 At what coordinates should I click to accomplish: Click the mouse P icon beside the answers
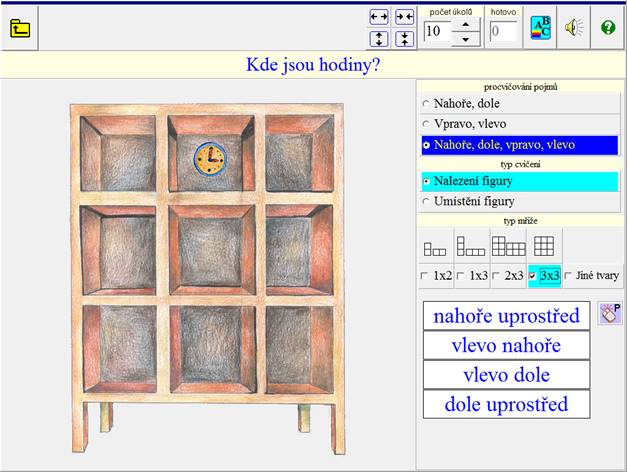pos(610,313)
